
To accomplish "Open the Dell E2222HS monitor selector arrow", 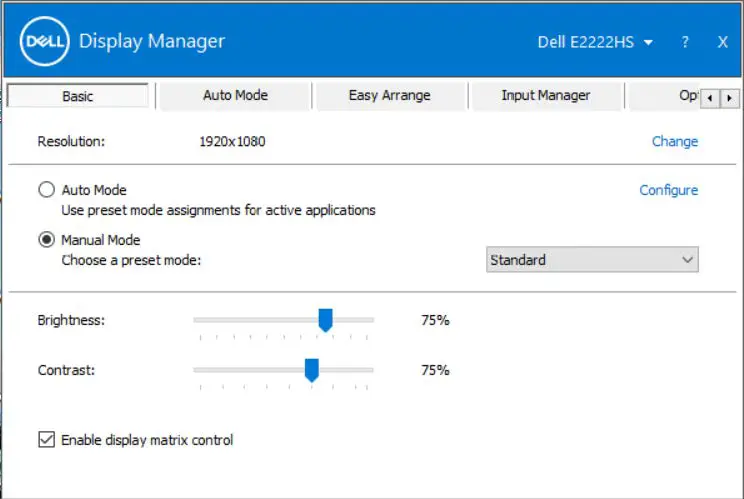I will (648, 43).
